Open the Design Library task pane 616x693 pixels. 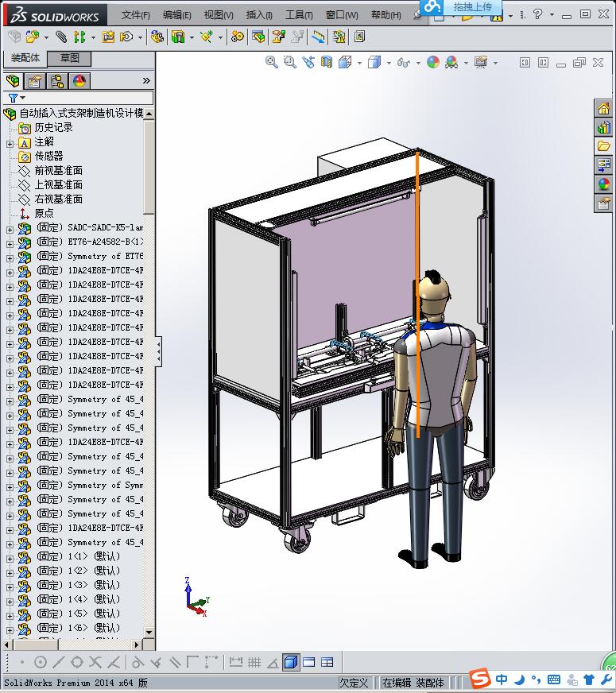[603, 127]
